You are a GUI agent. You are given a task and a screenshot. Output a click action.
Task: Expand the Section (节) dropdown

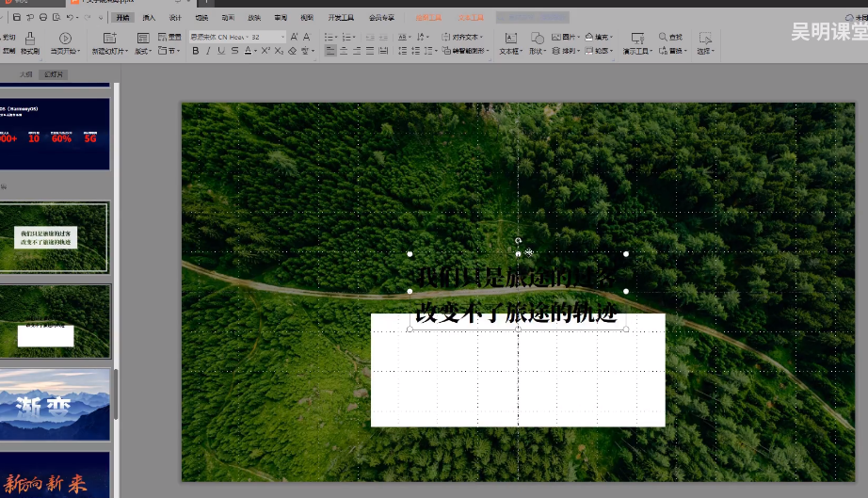click(169, 51)
